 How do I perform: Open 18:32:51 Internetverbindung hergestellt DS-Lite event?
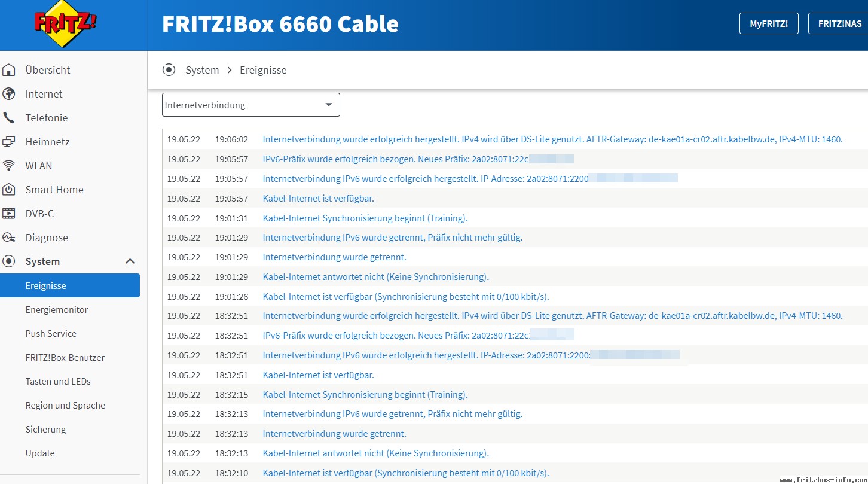[552, 316]
